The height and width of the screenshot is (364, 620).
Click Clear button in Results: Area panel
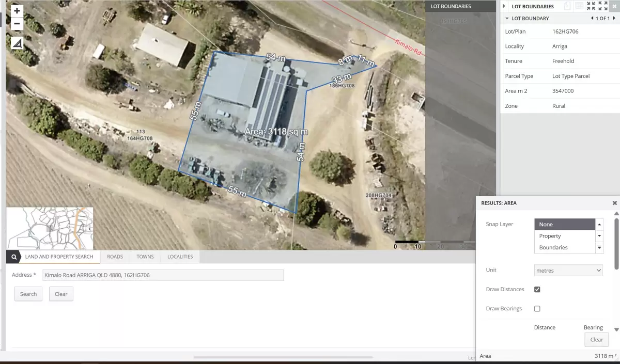tap(597, 339)
